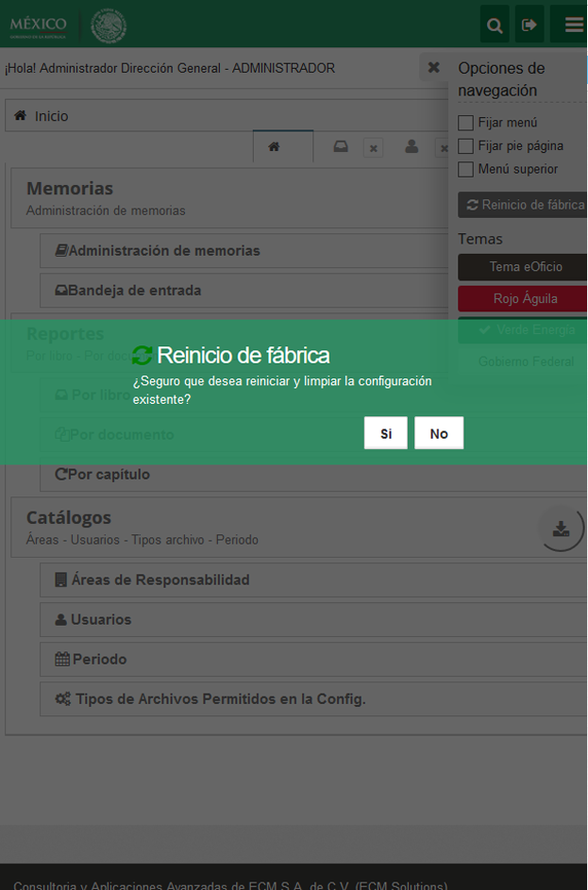Viewport: 588px width, 890px height.
Task: Close the navigation options panel
Action: [x=433, y=68]
